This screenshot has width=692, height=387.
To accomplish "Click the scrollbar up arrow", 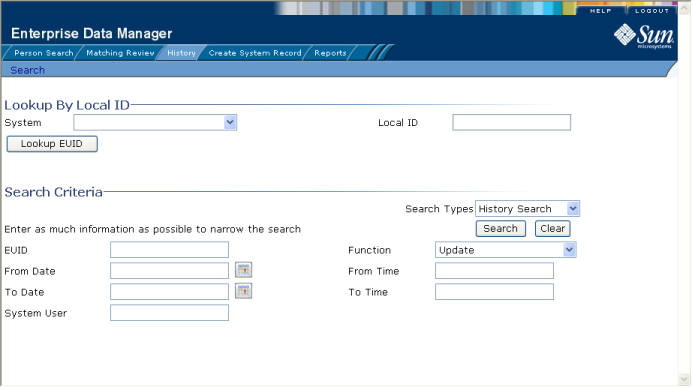I will pyautogui.click(x=684, y=7).
